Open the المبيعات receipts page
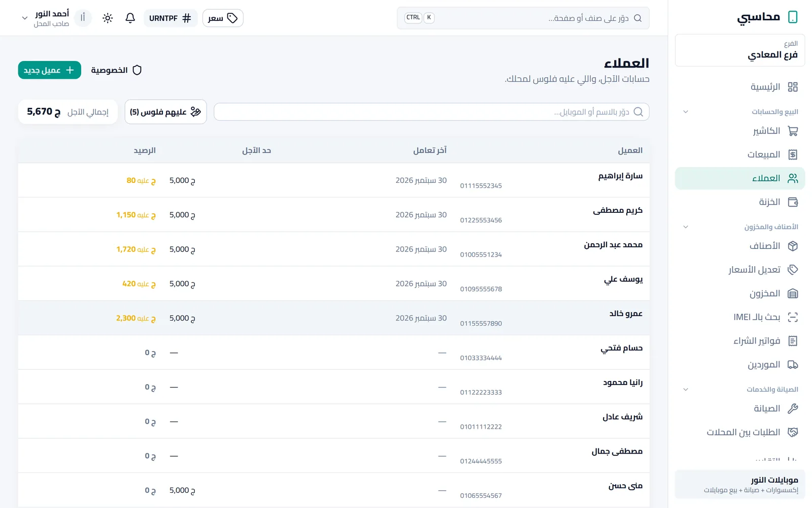This screenshot has width=812, height=508. click(x=740, y=154)
